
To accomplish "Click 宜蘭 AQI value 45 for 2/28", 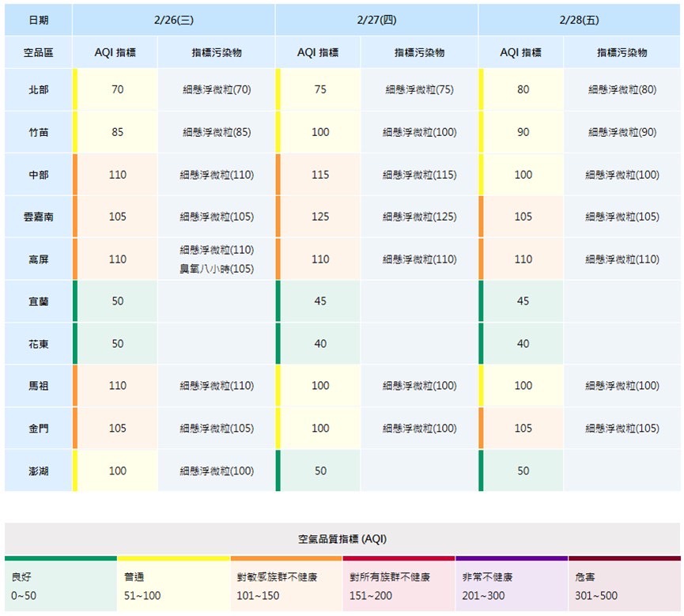I will click(x=523, y=301).
